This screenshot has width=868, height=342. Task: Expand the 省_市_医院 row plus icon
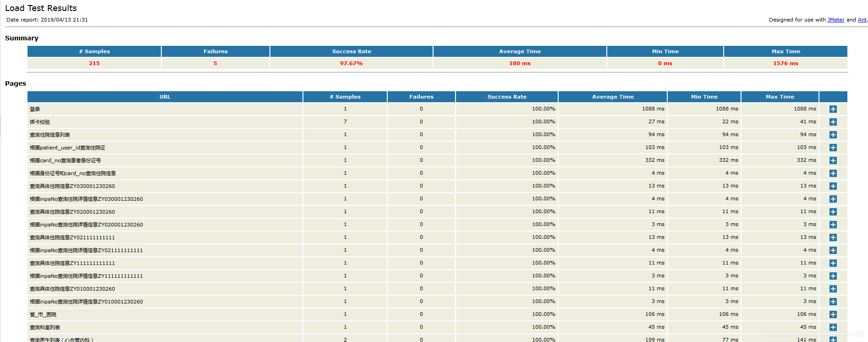click(x=833, y=314)
